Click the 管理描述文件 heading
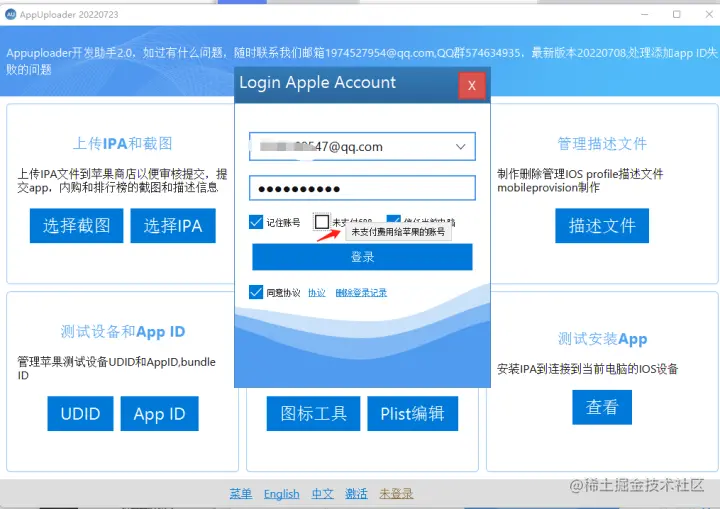Viewport: 720px width, 509px height. [x=602, y=143]
